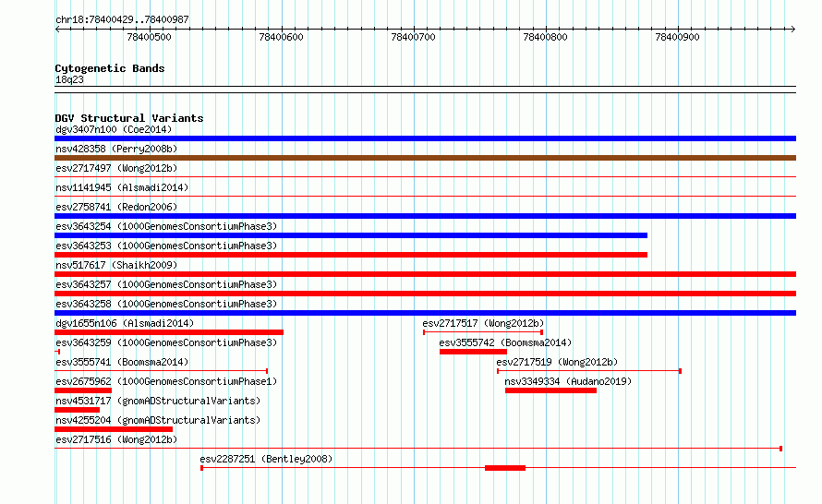
Task: Open esv2717516 (Wong2012b) label
Action: [116, 439]
